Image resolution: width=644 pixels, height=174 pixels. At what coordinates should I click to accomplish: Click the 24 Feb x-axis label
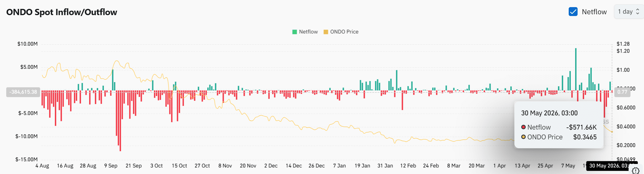(x=431, y=166)
